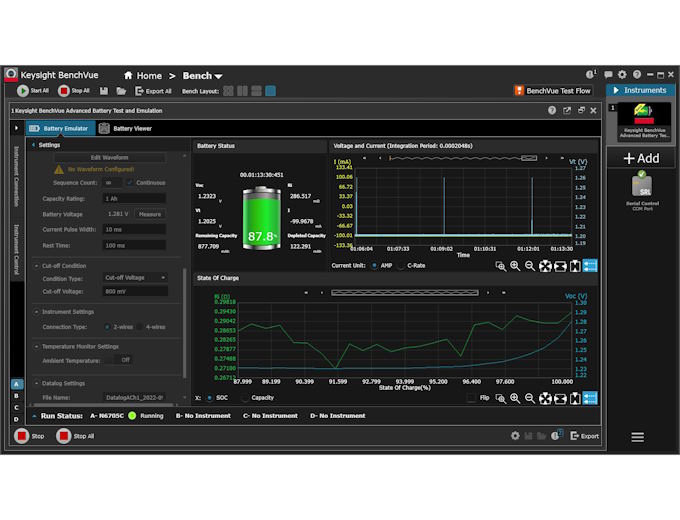Switch to the Battery Emulator tab
Image resolution: width=680 pixels, height=520 pixels.
tap(60, 128)
